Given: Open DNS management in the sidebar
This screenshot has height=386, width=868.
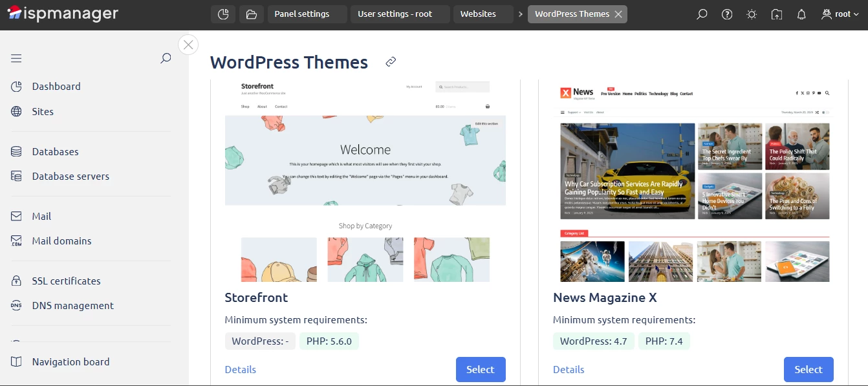Looking at the screenshot, I should tap(73, 305).
